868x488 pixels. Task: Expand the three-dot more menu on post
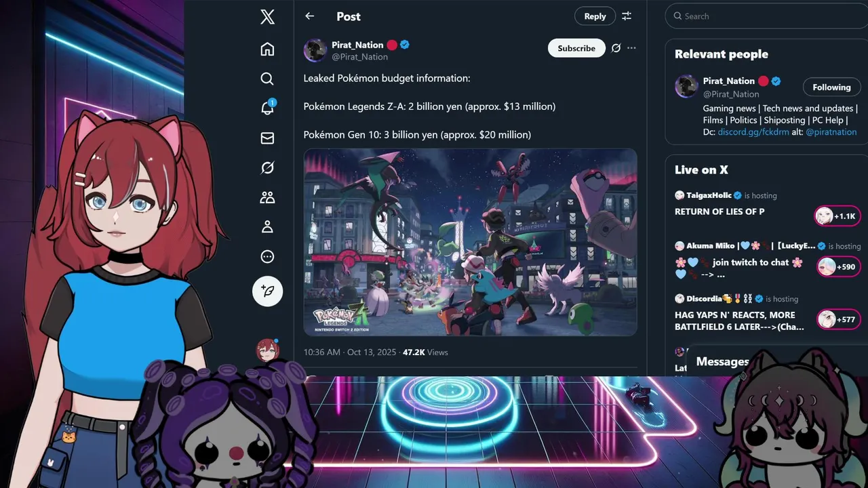[x=631, y=48]
